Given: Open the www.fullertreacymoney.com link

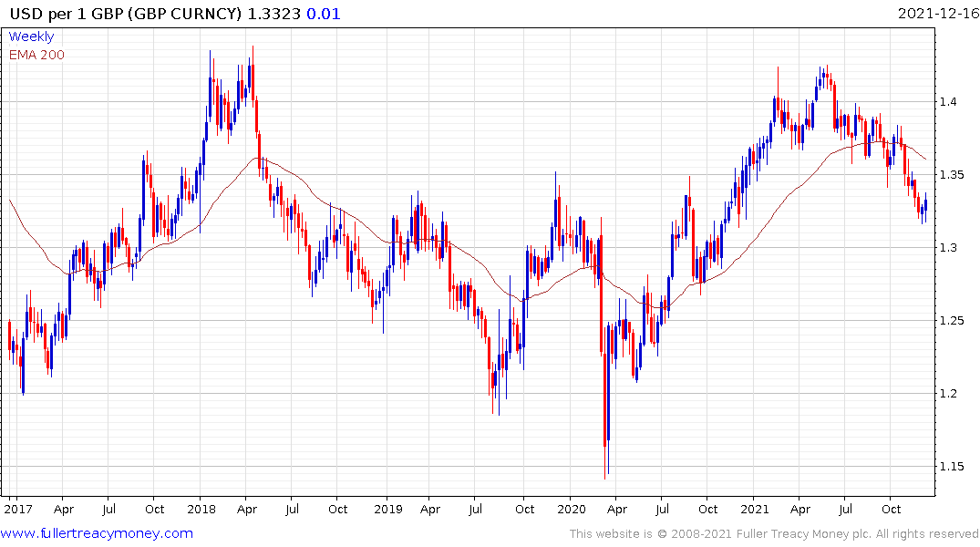Looking at the screenshot, I should point(97,533).
